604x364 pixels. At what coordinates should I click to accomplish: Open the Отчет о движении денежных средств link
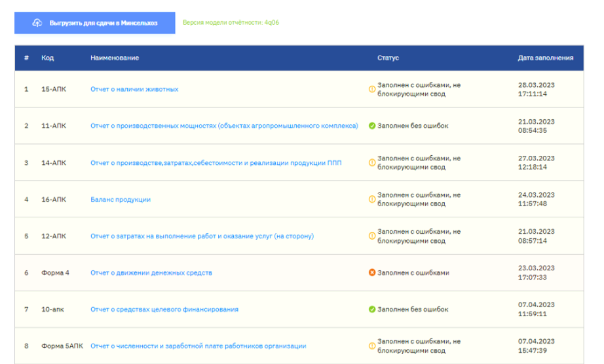pyautogui.click(x=151, y=272)
